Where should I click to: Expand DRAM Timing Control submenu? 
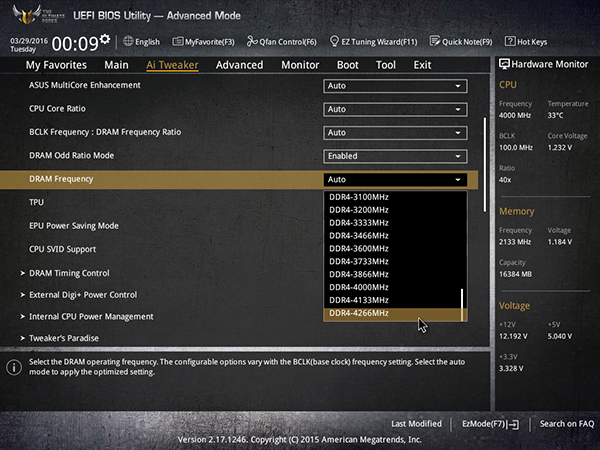69,273
